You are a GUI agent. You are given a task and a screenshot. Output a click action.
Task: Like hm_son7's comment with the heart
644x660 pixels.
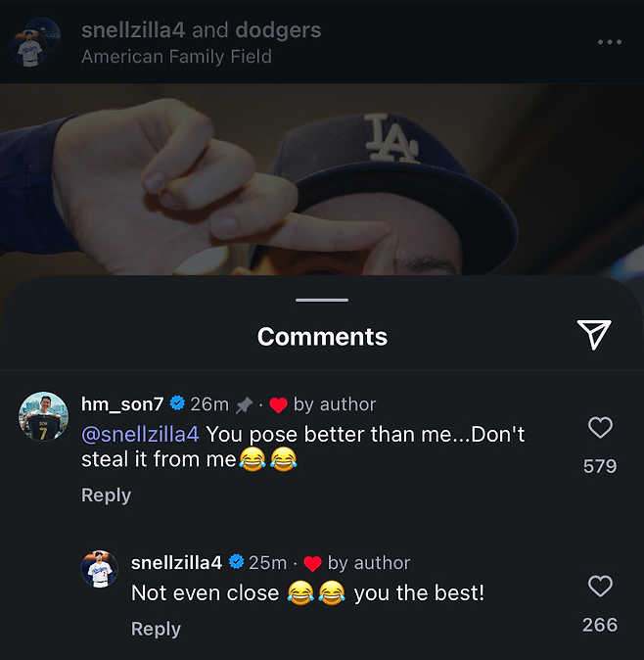click(x=600, y=428)
